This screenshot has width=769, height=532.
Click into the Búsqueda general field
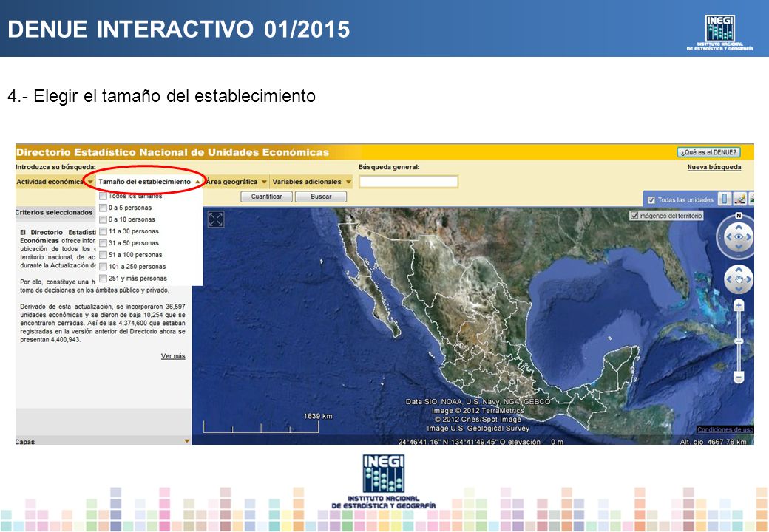tap(408, 182)
